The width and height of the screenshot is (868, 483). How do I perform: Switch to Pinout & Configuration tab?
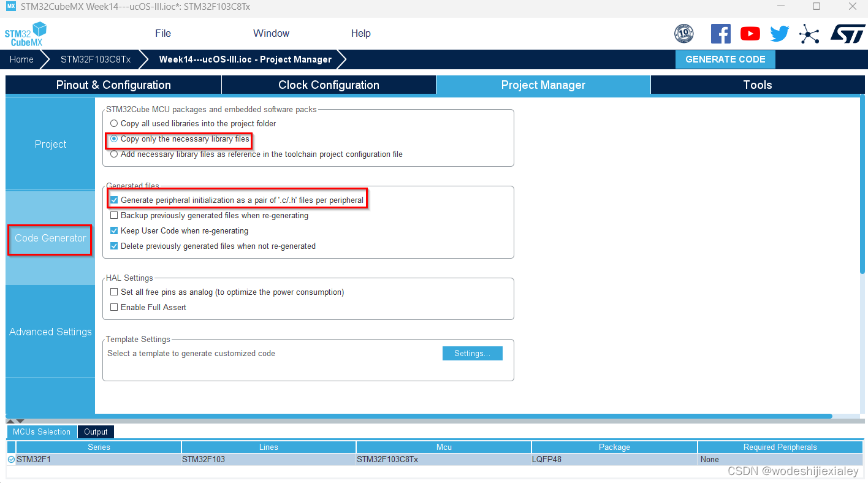[113, 85]
